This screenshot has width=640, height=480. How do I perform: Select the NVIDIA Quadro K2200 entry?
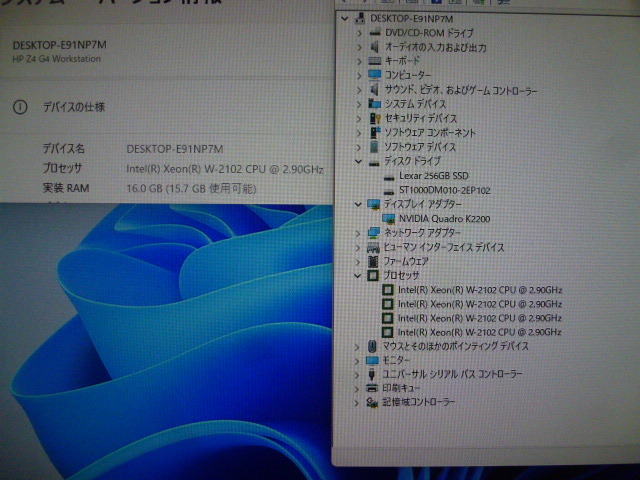click(x=444, y=219)
